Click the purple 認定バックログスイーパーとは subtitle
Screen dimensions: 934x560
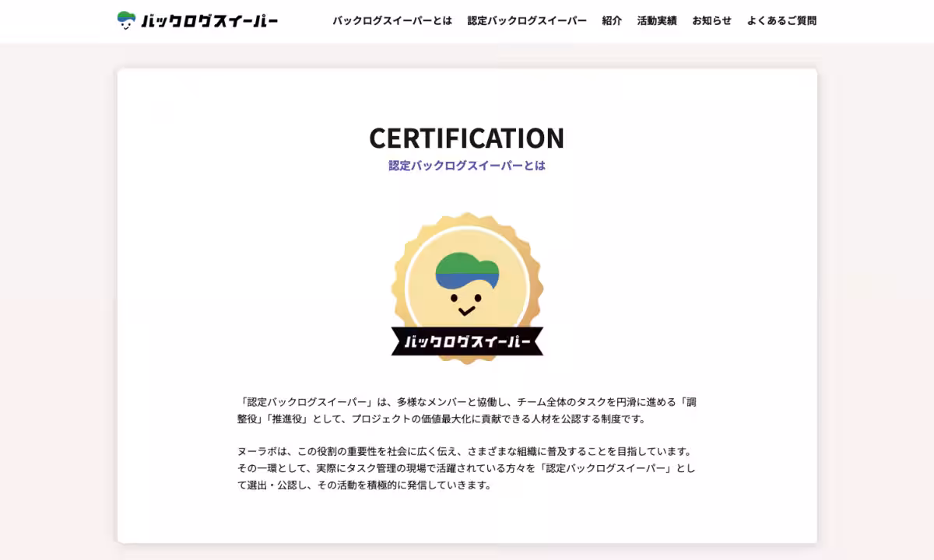(466, 166)
